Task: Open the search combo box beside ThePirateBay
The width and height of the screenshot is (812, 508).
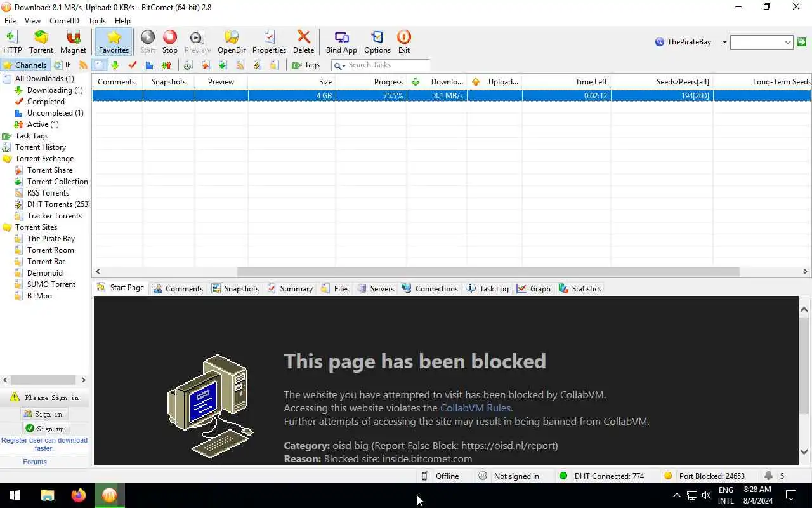Action: coord(761,42)
